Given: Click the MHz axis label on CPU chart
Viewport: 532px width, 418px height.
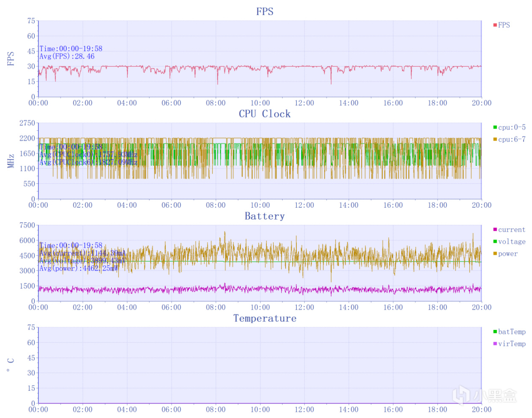Looking at the screenshot, I should [11, 161].
